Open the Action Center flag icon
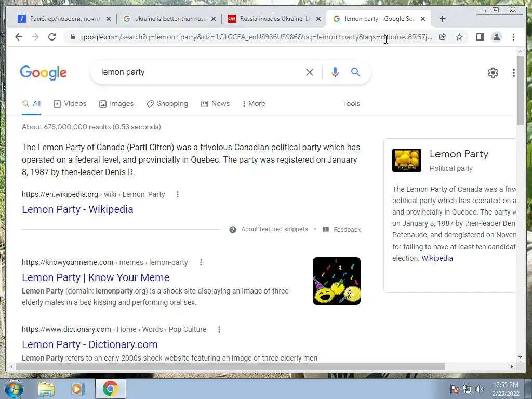Viewport: 532px width, 399px height. 455,389
